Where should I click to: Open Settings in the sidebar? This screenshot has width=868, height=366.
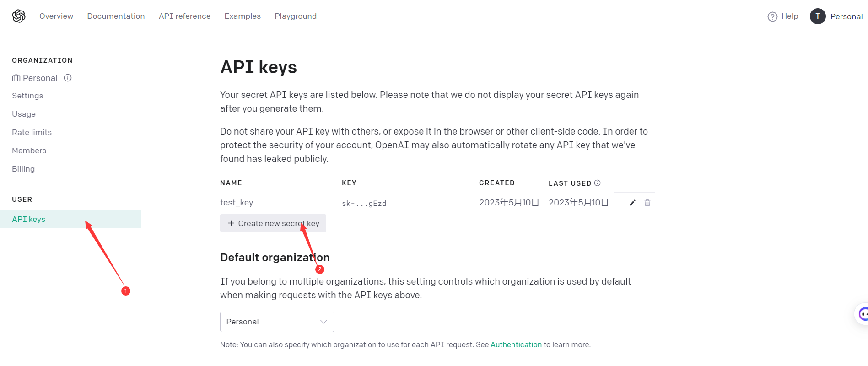click(27, 96)
